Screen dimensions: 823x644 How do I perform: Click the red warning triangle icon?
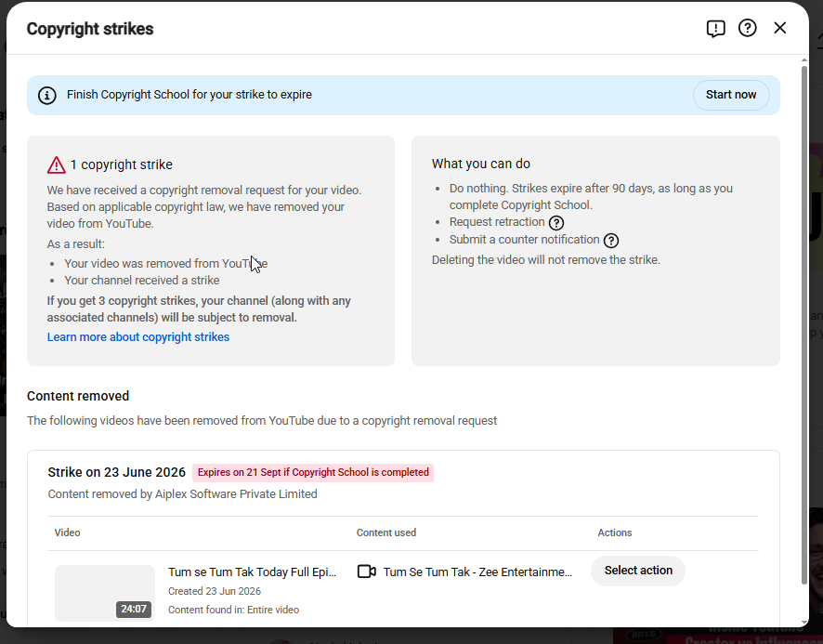point(56,164)
